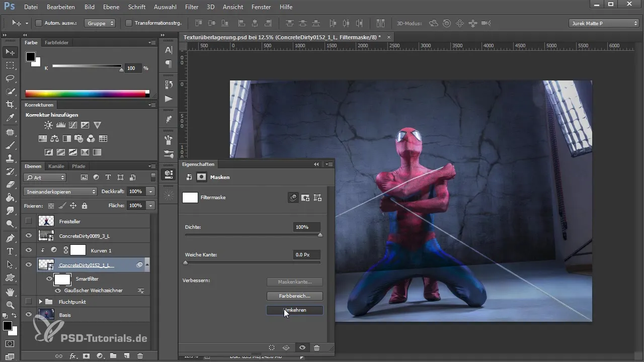Select the Eyedropper tool
Image resolution: width=644 pixels, height=362 pixels.
10,118
